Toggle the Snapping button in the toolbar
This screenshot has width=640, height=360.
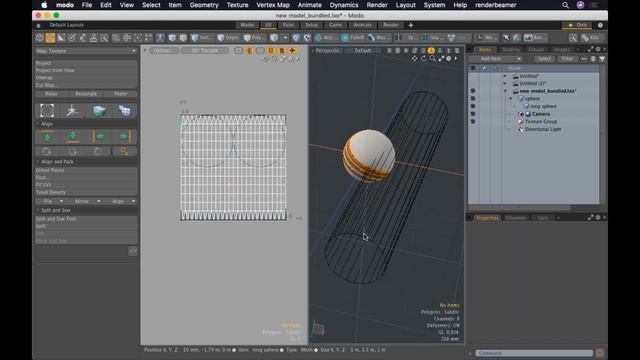point(434,38)
